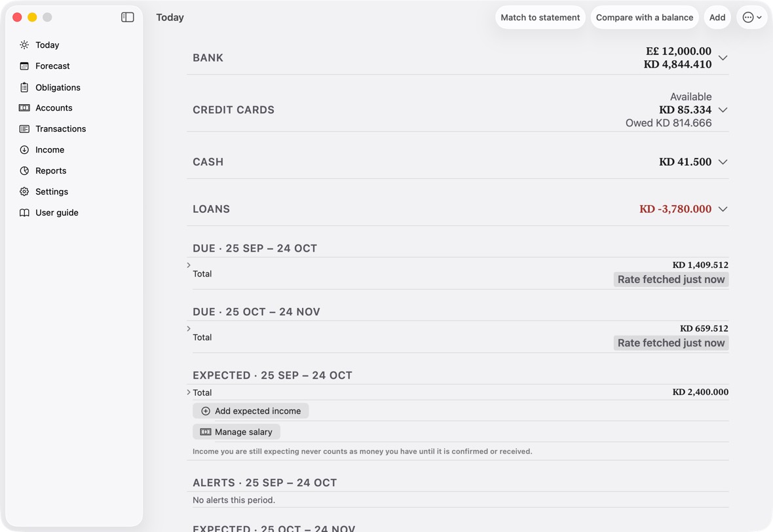Click the User guide book icon

pyautogui.click(x=24, y=212)
